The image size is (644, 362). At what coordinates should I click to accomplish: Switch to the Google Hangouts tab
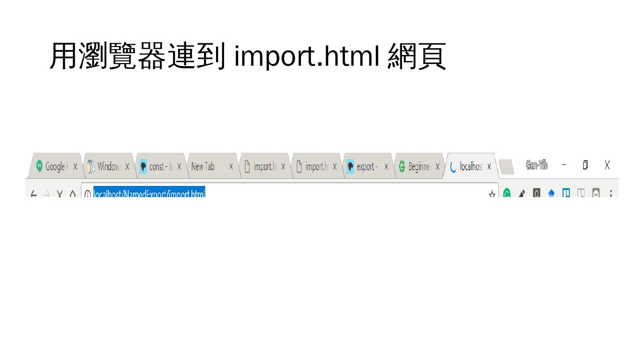[55, 166]
